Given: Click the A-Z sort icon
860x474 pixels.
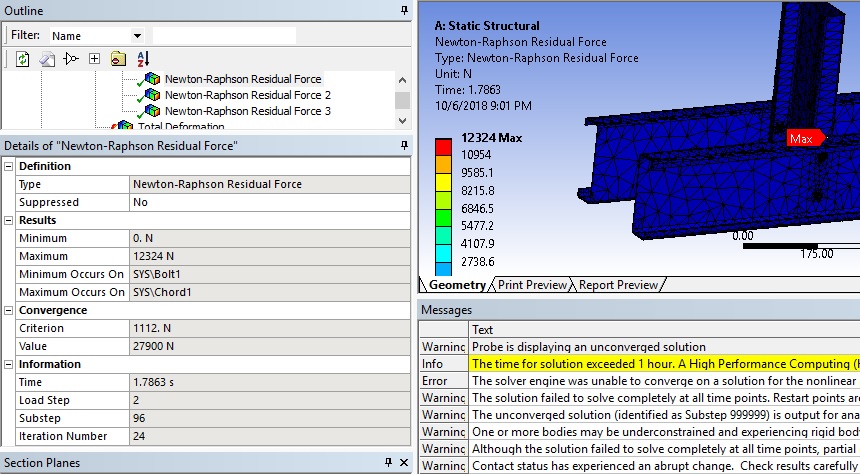Looking at the screenshot, I should click(x=143, y=59).
